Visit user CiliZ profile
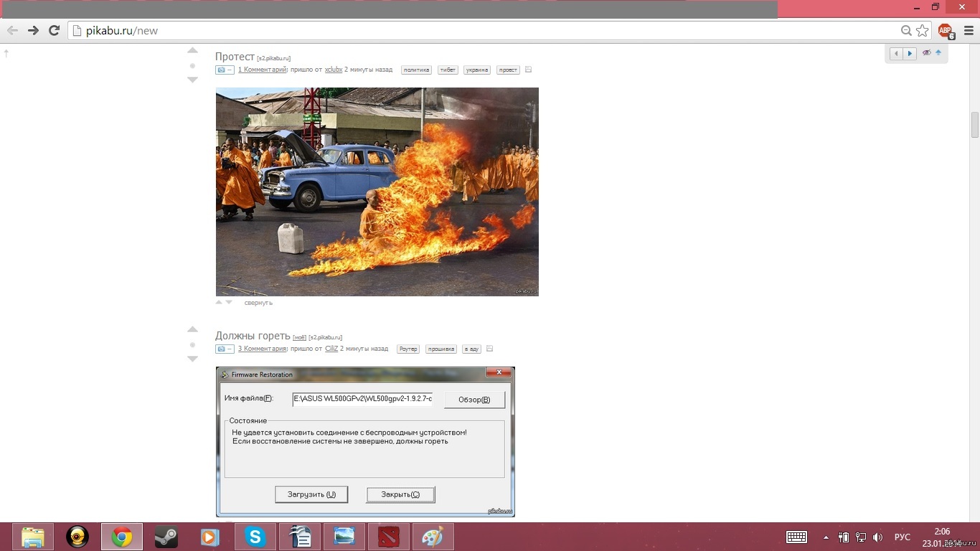Viewport: 980px width, 551px height. tap(331, 349)
